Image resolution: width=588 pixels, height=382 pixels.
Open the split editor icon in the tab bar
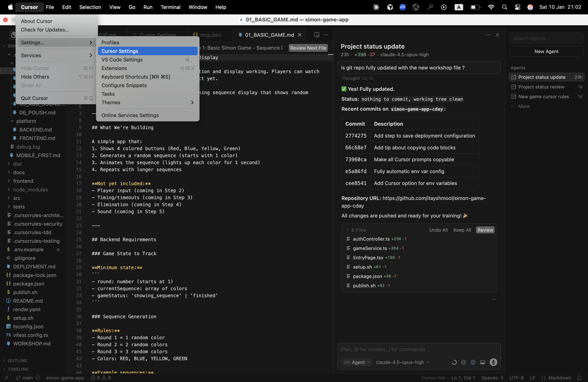[316, 35]
